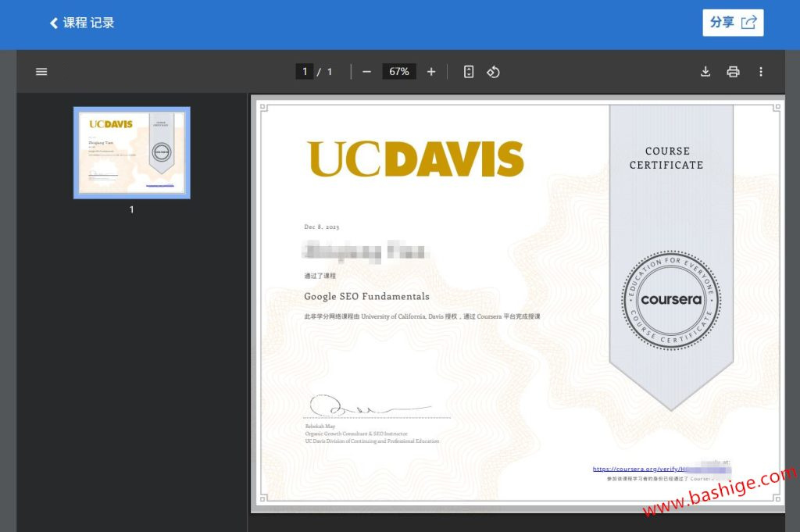Click the Coursera seal emblem
The height and width of the screenshot is (532, 800).
671,300
